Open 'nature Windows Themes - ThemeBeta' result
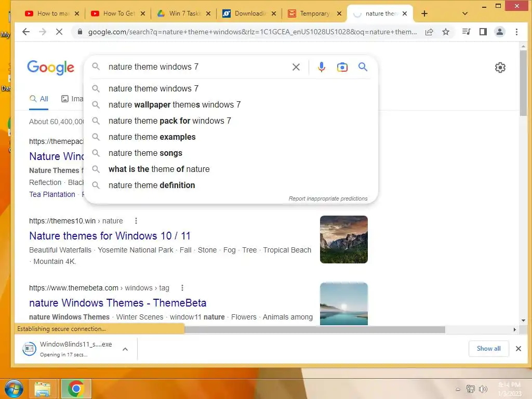Viewport: 532px width, 399px height. pyautogui.click(x=118, y=303)
